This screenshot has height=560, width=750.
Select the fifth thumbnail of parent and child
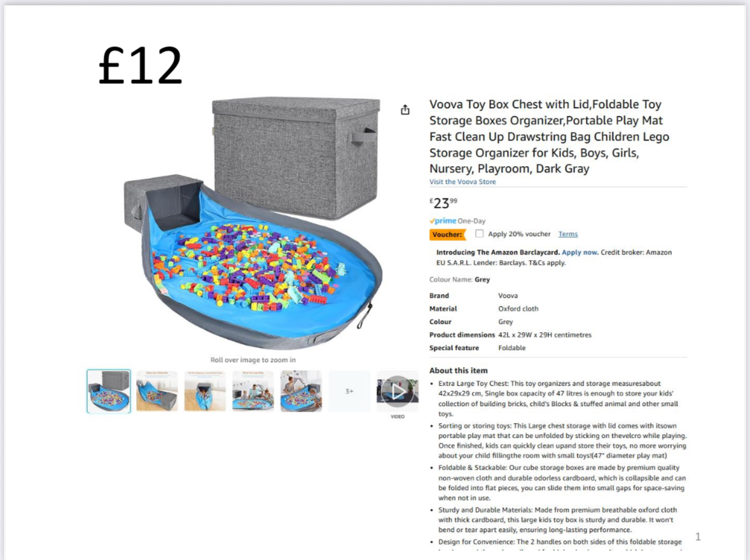pos(301,391)
